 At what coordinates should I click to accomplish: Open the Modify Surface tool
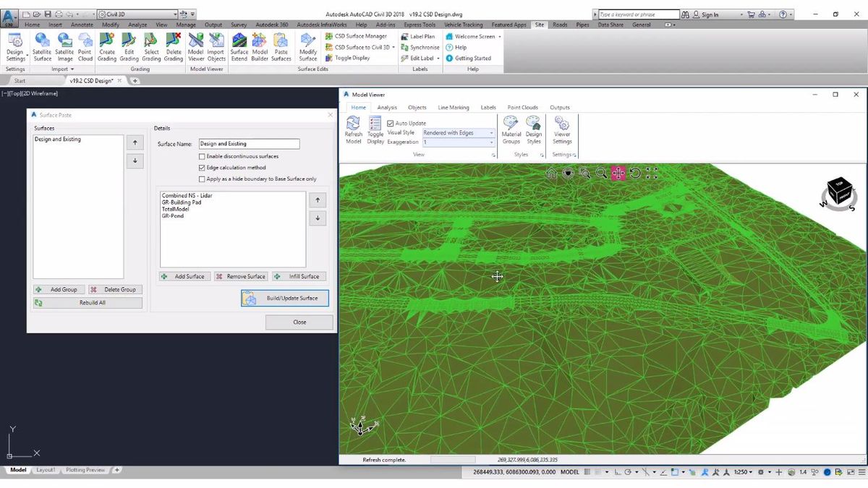point(308,47)
